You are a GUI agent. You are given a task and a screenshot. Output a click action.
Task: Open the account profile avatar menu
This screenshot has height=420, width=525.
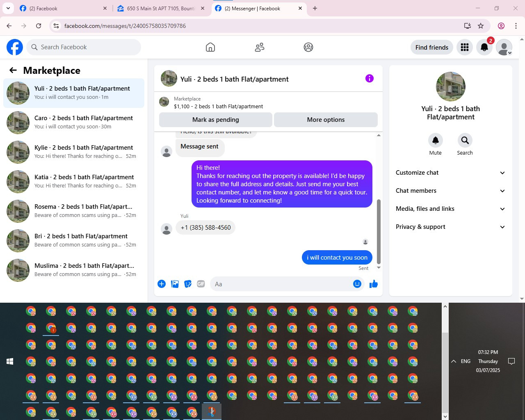coord(504,47)
